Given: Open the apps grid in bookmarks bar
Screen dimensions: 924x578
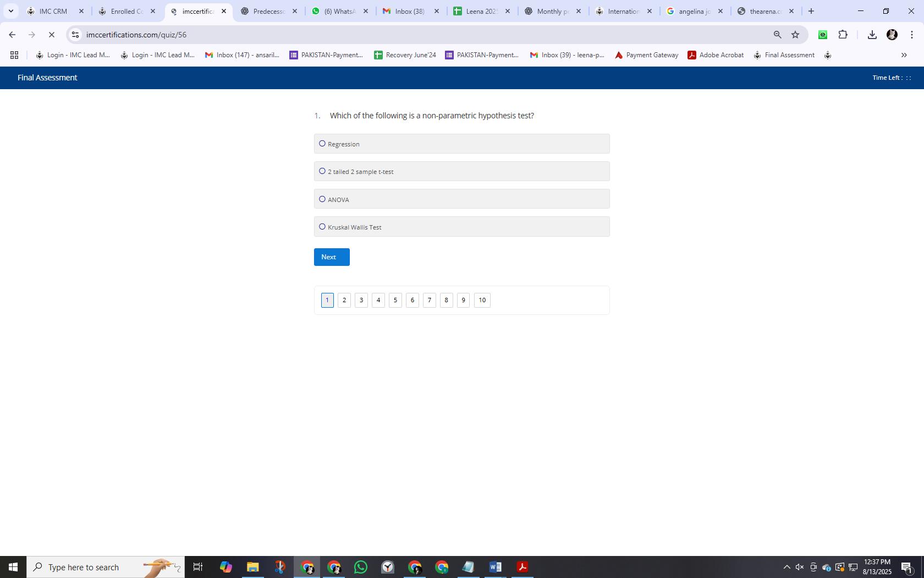Looking at the screenshot, I should coord(14,55).
